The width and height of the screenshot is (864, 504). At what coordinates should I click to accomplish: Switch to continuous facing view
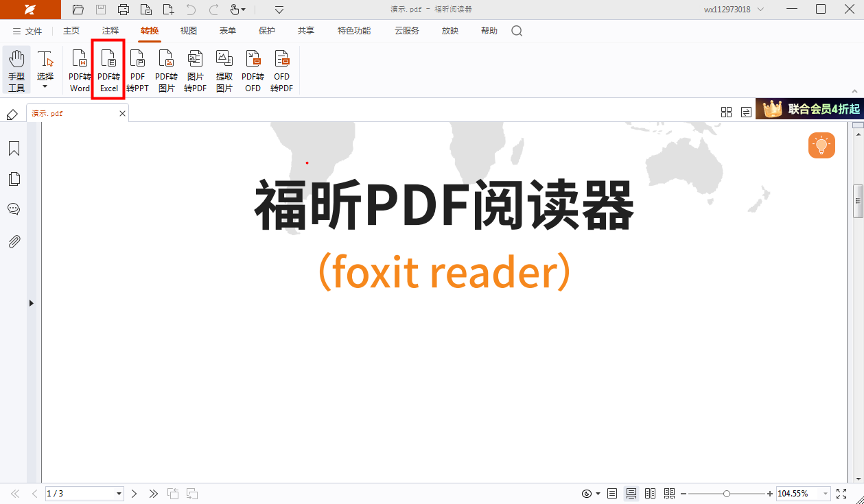[669, 494]
